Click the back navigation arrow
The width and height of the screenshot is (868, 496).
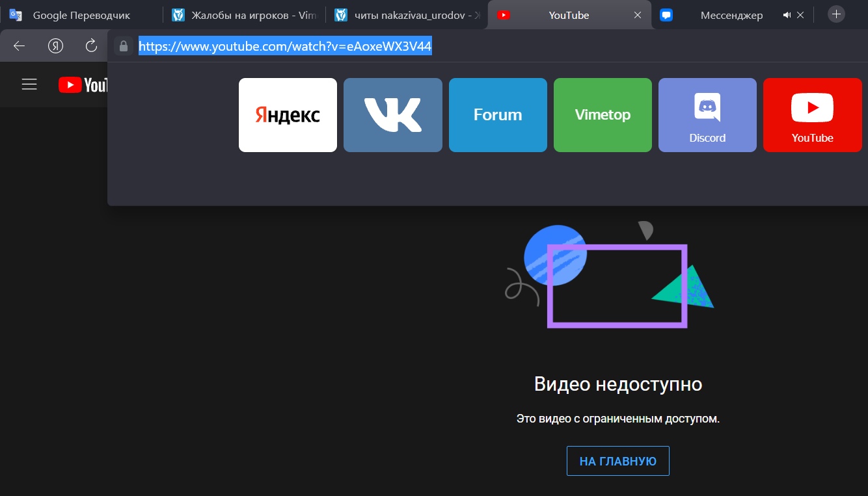coord(19,46)
